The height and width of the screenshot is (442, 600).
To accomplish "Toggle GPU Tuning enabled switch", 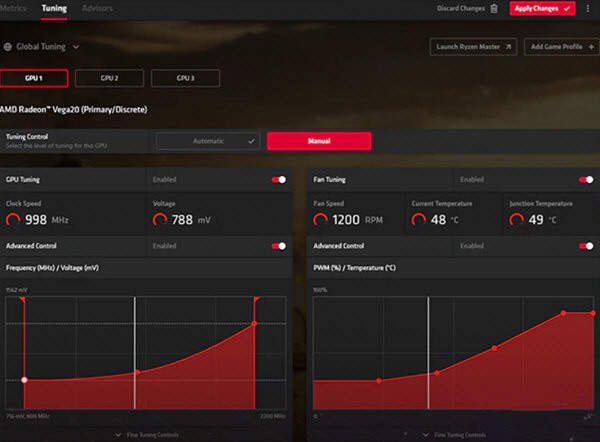I will click(279, 179).
